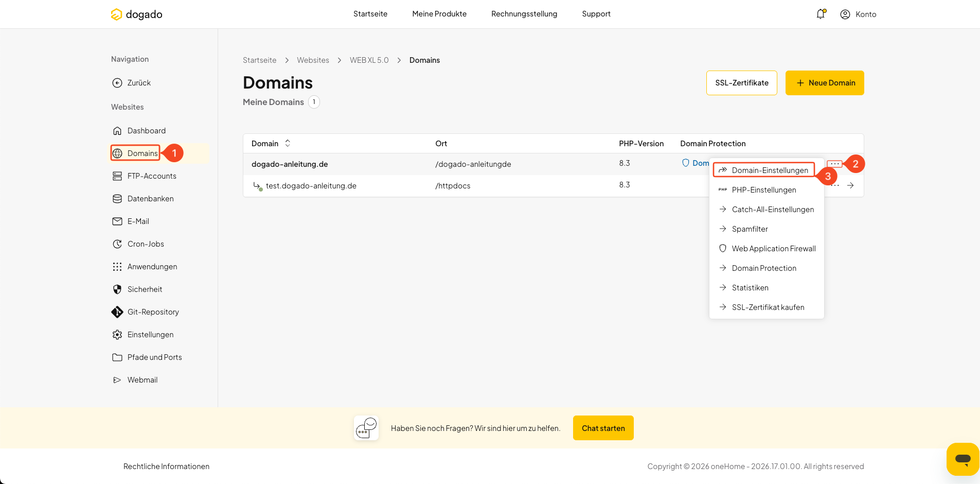Click the Domain Protection column header
This screenshot has width=980, height=484.
pyautogui.click(x=713, y=144)
